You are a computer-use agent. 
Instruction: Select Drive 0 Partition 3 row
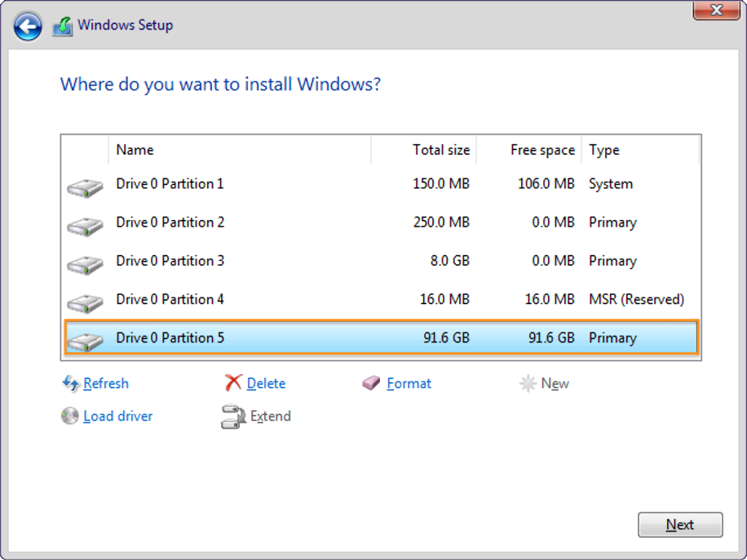[381, 261]
